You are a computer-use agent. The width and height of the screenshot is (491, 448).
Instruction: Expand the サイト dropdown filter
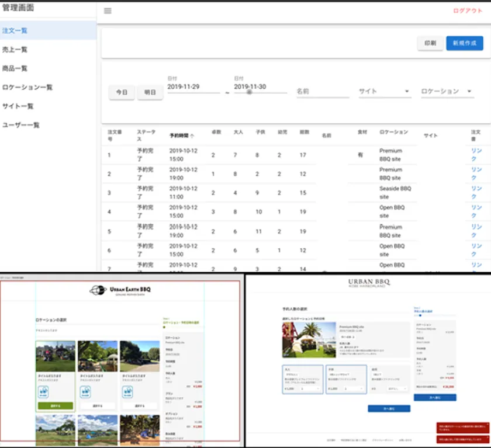[407, 92]
